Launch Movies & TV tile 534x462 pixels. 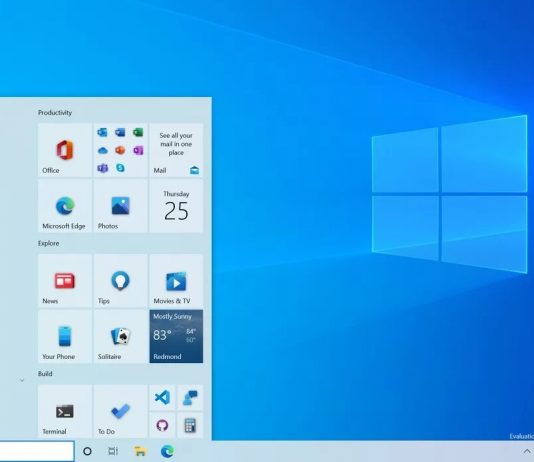pyautogui.click(x=176, y=281)
